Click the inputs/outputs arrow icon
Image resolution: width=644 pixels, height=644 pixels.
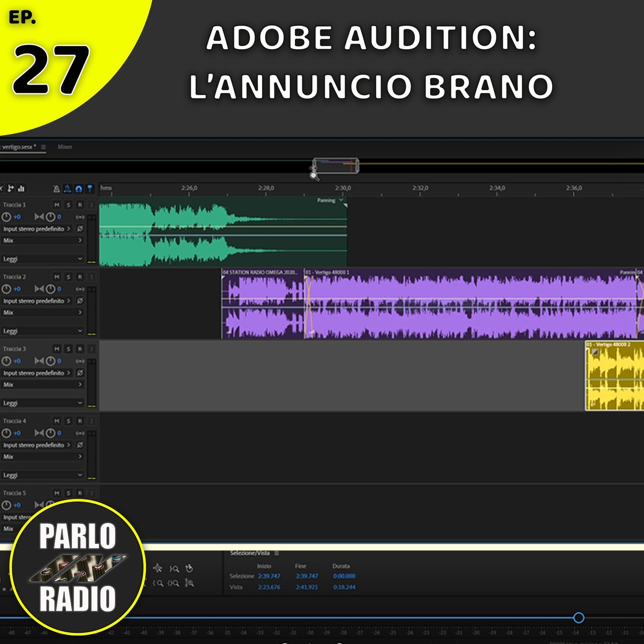11,188
